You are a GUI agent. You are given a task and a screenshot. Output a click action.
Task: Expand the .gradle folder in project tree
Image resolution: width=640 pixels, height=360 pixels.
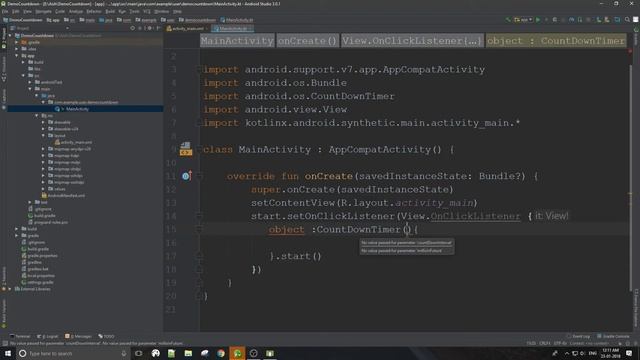coord(17,42)
